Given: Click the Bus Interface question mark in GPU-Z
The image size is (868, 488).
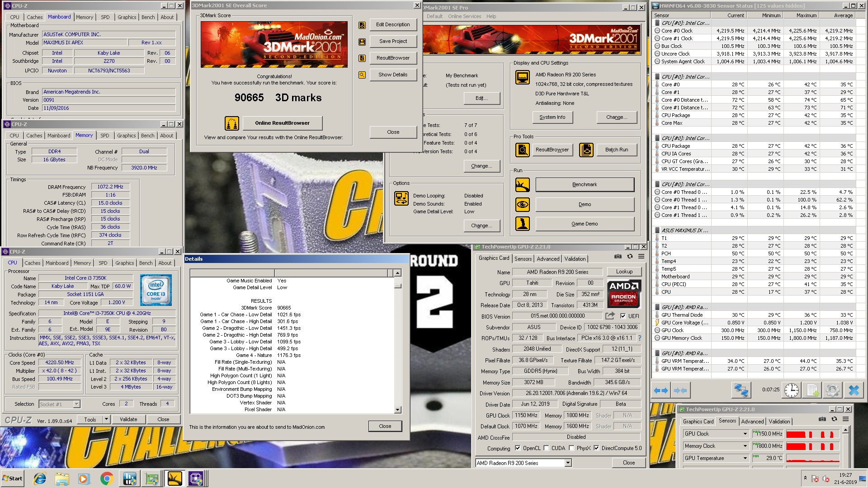Looking at the screenshot, I should click(x=639, y=338).
